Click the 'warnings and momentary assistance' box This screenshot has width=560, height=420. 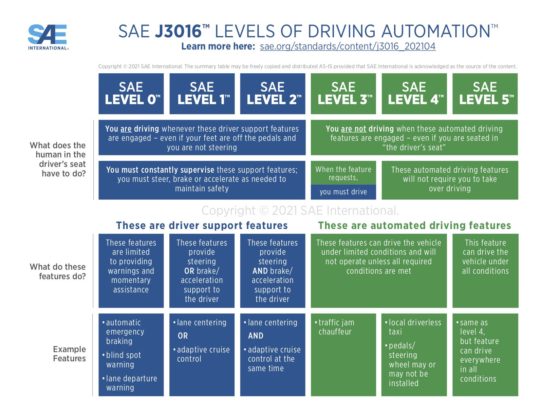pos(131,270)
